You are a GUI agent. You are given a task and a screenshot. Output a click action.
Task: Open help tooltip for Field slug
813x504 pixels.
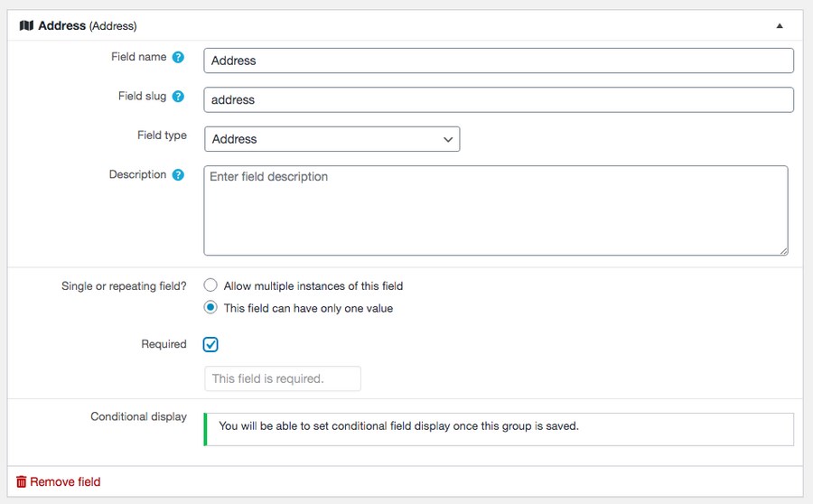[x=178, y=97]
